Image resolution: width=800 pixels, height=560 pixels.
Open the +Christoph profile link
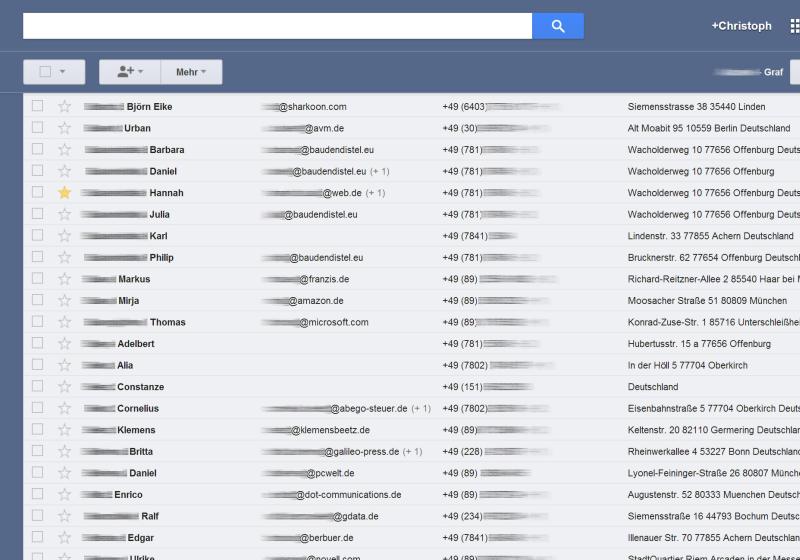[741, 26]
